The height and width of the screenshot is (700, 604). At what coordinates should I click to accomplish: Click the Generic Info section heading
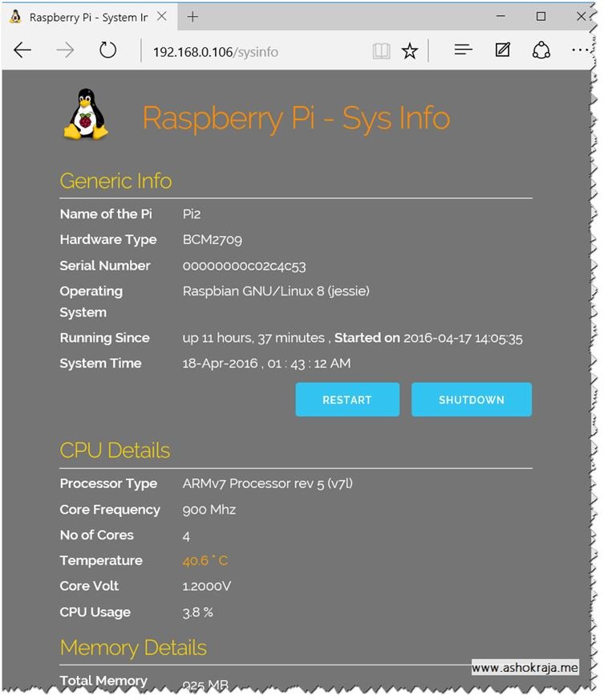(x=116, y=181)
